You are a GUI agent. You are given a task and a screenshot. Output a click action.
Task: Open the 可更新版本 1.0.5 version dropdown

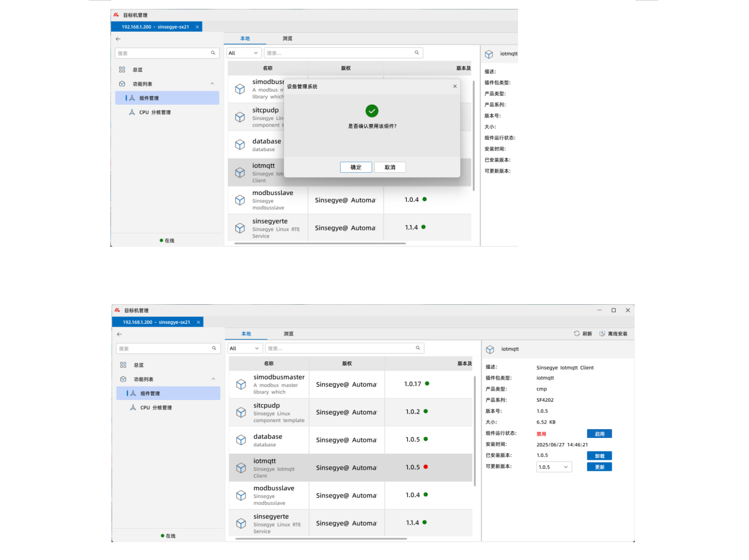point(554,467)
